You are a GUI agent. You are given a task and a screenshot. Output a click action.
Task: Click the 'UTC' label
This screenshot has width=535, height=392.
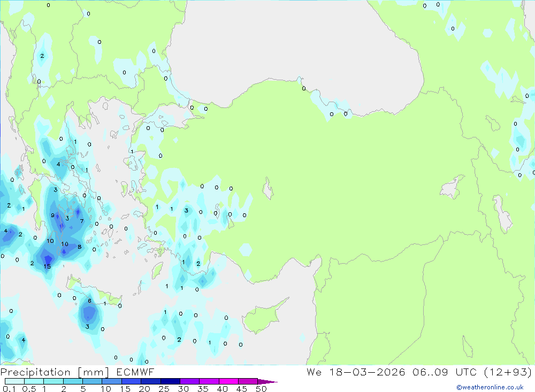466,372
